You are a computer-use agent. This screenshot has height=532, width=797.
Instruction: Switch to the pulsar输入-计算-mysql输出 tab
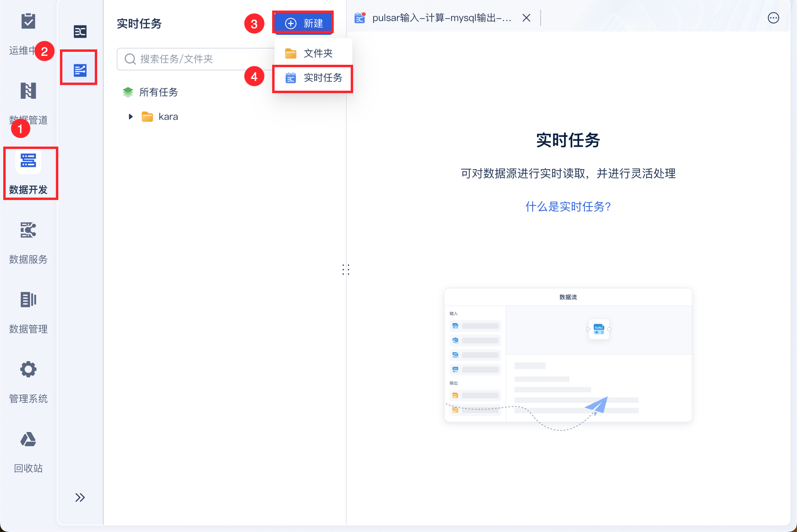pyautogui.click(x=441, y=18)
